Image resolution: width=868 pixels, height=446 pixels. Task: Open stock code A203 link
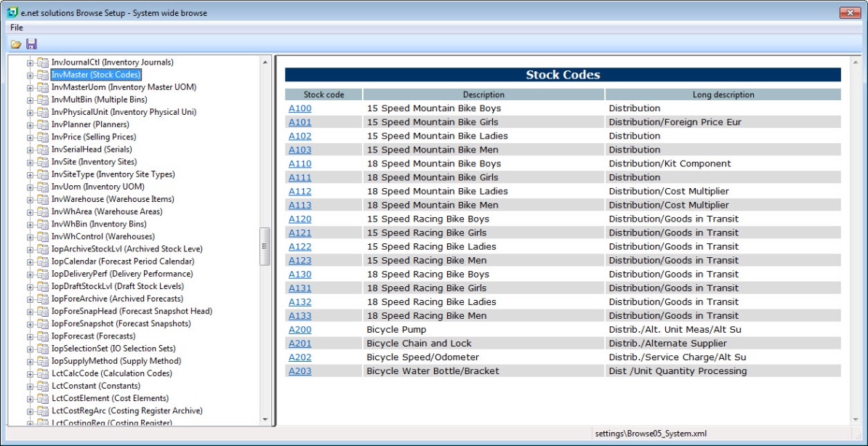(300, 371)
